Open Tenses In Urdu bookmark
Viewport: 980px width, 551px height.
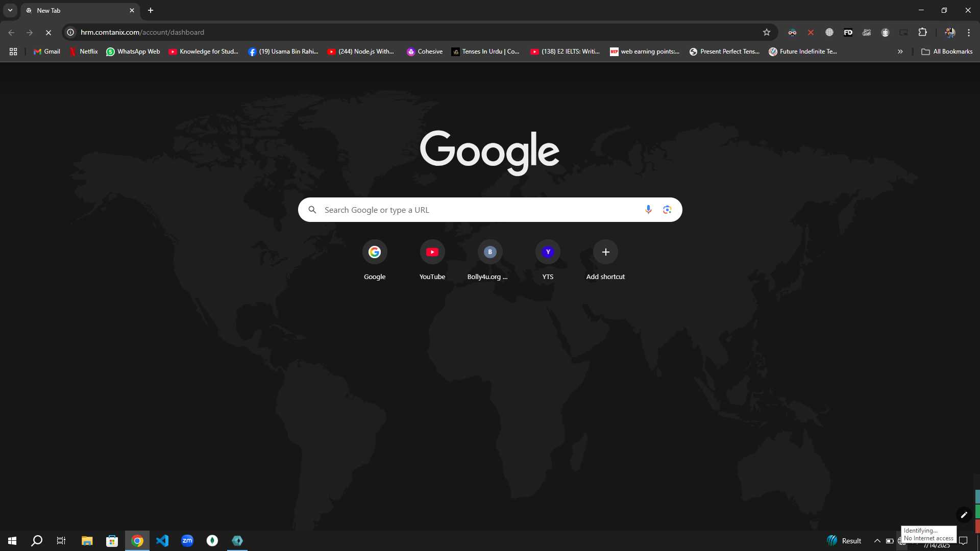485,52
